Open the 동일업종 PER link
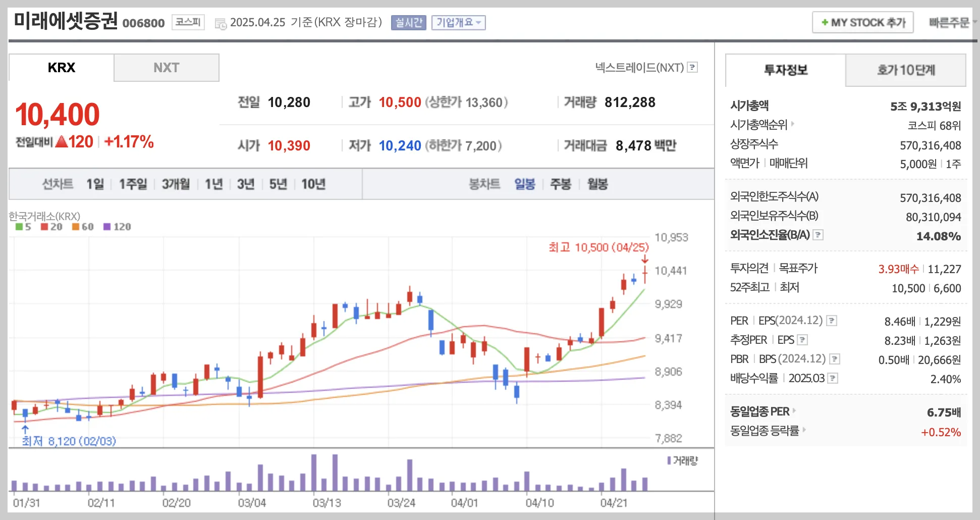Screen dimensions: 980x520 (x=760, y=411)
